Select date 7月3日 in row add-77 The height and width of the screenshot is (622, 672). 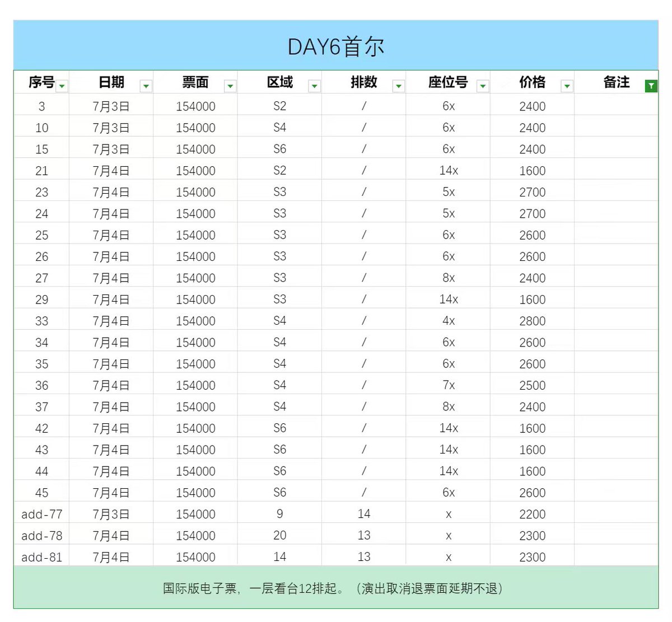111,514
